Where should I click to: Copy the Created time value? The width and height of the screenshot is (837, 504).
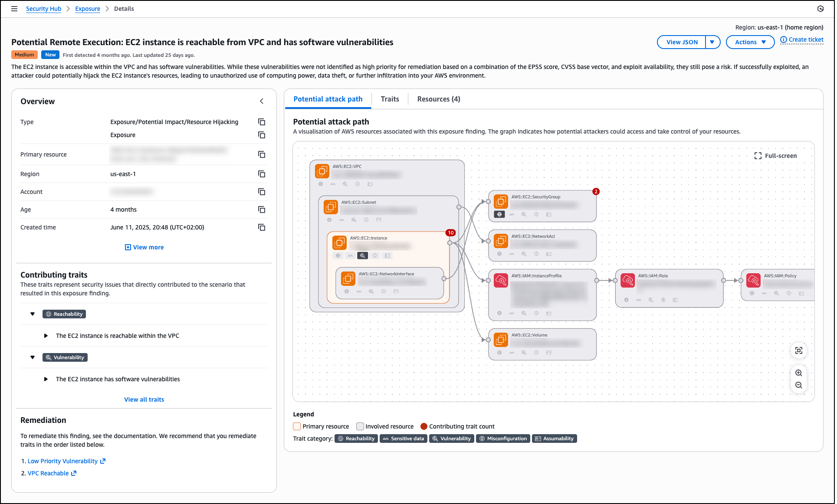point(262,227)
